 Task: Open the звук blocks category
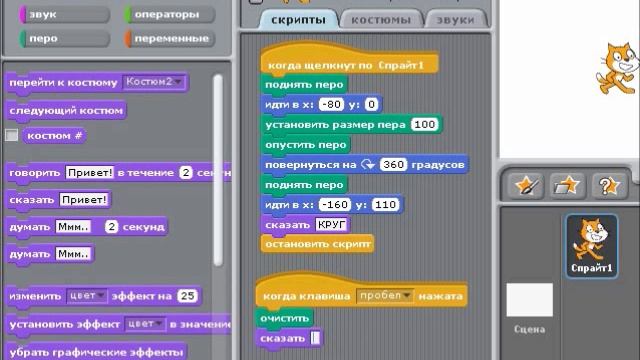coord(64,15)
